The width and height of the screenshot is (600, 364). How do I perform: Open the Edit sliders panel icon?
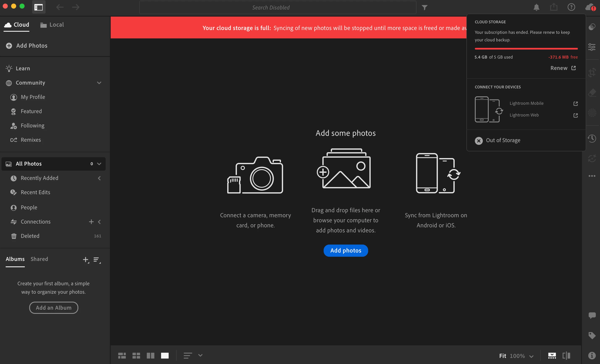[592, 47]
